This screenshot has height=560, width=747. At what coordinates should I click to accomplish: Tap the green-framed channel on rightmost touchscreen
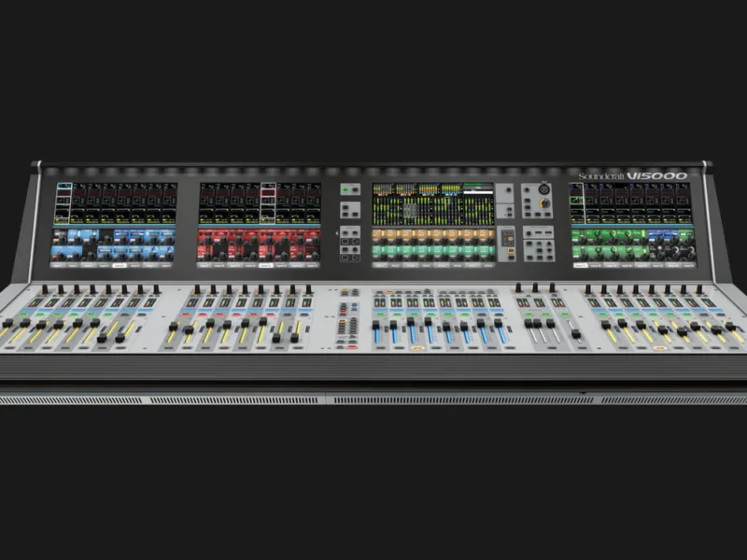577,203
